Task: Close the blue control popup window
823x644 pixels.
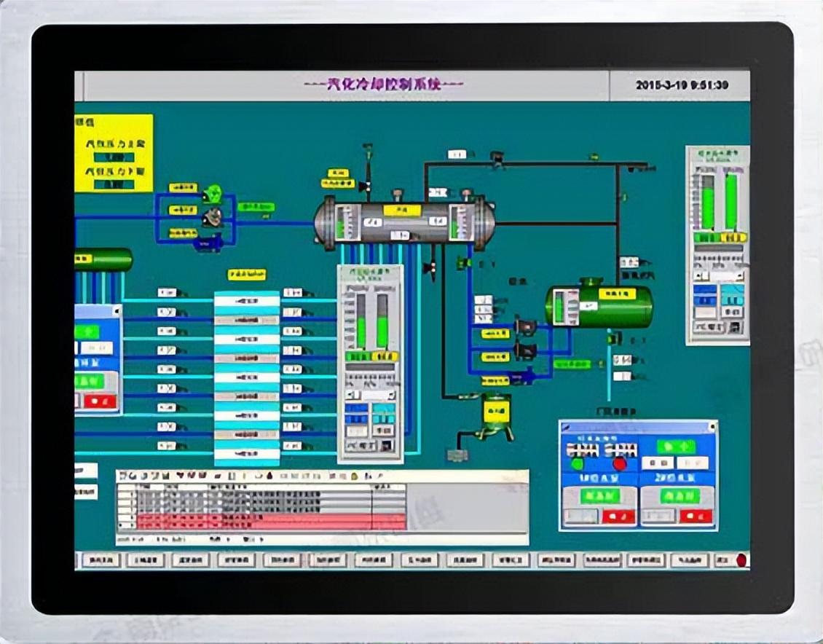Action: pyautogui.click(x=713, y=425)
